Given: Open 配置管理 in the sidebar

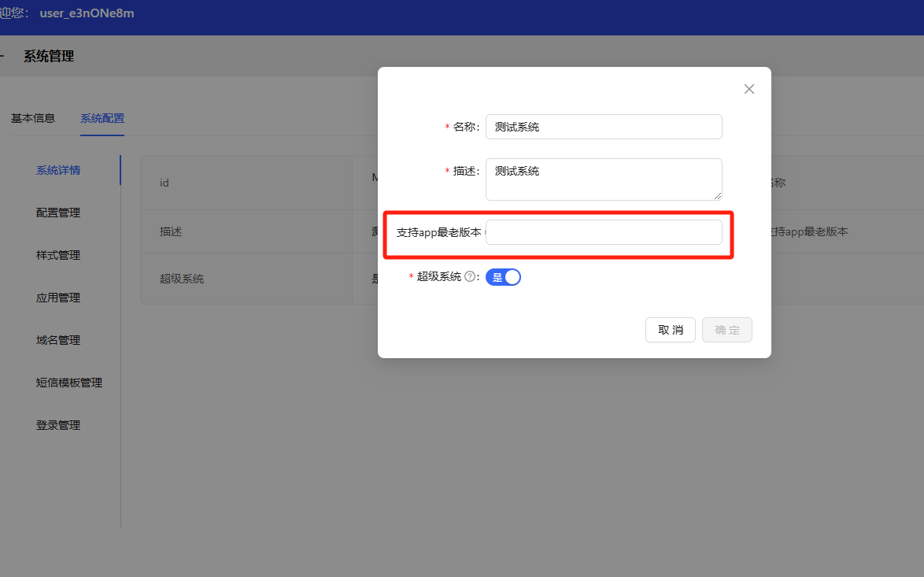Looking at the screenshot, I should tap(58, 213).
